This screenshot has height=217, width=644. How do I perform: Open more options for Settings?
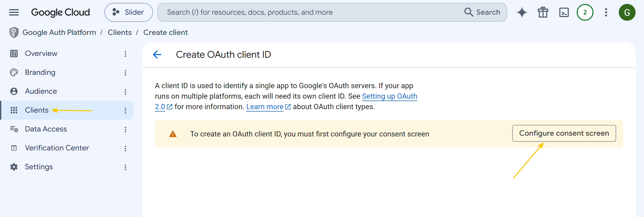coord(125,167)
